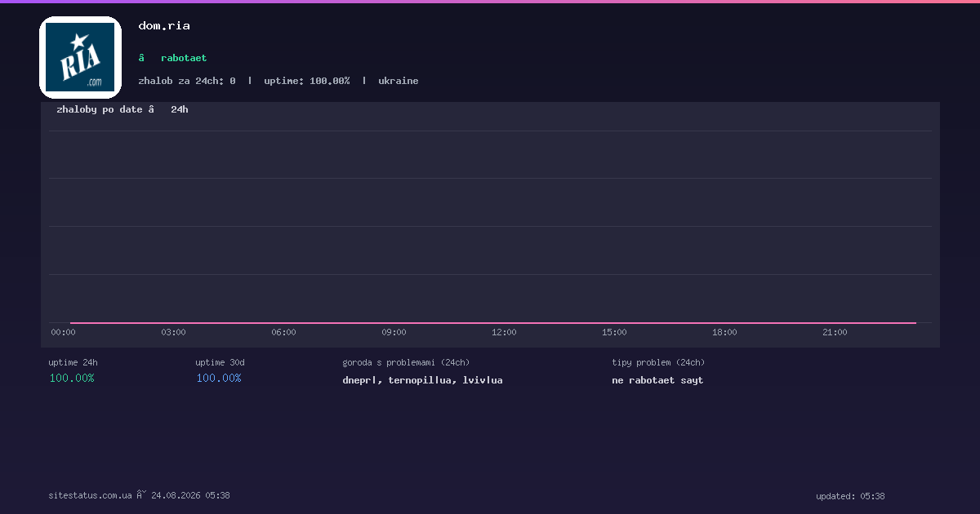Screen dimensions: 980x514
Task: Click the 12:00 time axis label
Action: point(504,332)
